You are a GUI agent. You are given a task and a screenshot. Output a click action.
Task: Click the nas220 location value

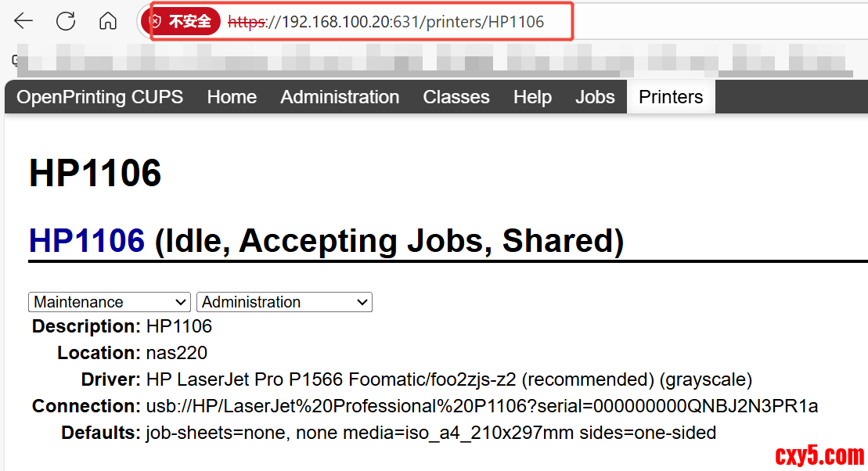click(x=177, y=353)
